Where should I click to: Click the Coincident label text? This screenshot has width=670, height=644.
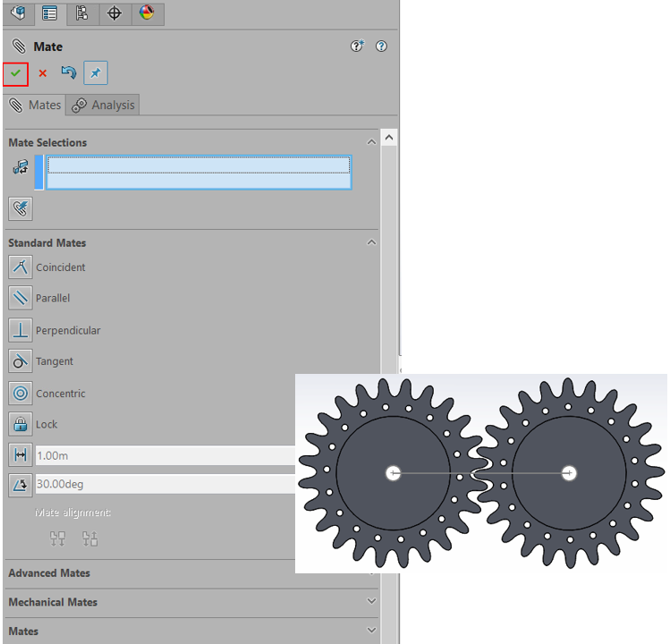[x=61, y=267]
